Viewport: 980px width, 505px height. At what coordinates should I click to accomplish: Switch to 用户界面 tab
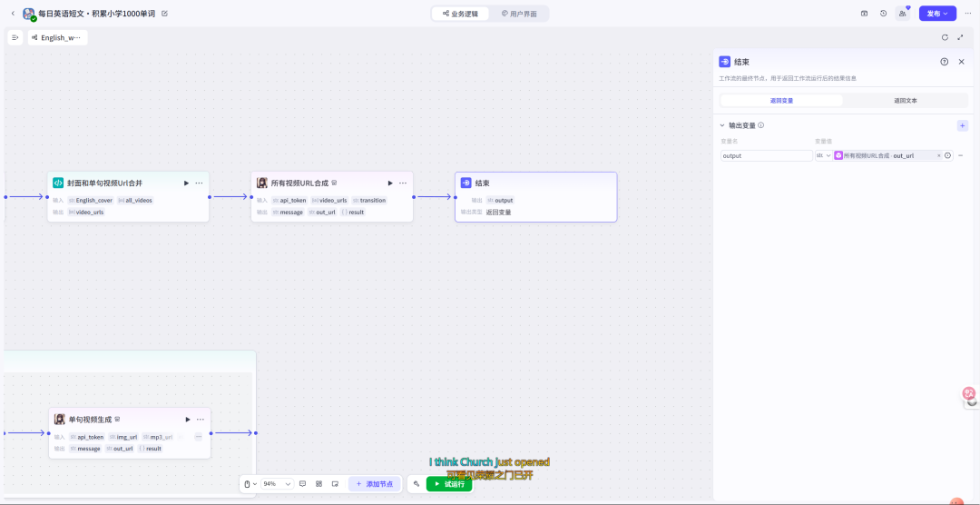pyautogui.click(x=519, y=14)
